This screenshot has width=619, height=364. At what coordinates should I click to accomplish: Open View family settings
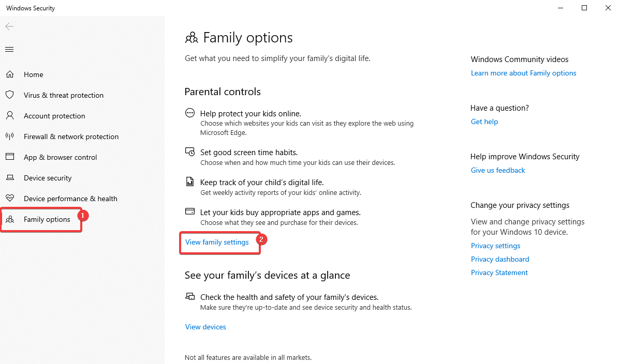click(217, 242)
